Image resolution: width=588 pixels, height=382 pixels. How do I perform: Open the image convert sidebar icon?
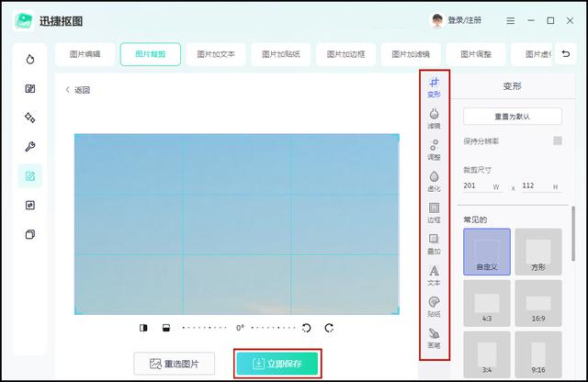pyautogui.click(x=30, y=205)
